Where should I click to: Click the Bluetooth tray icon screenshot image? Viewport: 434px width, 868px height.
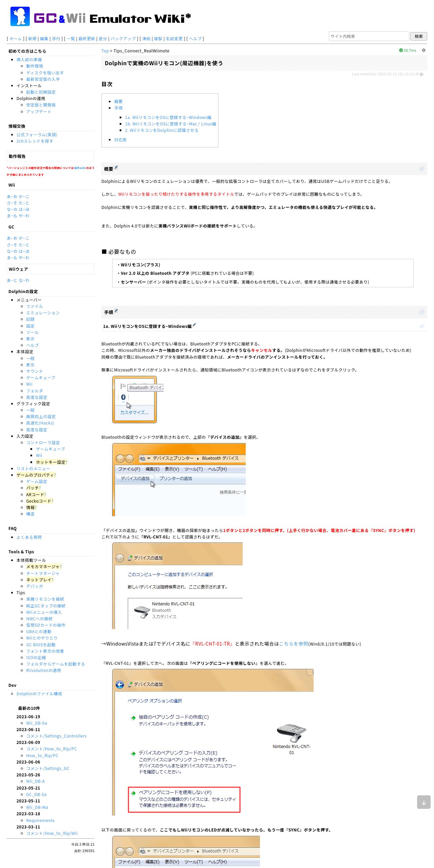pos(138,399)
